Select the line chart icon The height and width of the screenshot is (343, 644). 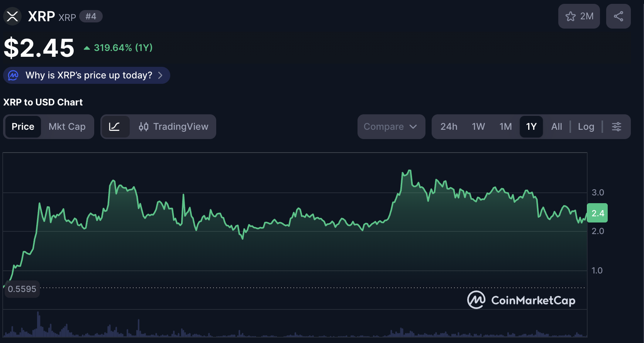coord(114,127)
